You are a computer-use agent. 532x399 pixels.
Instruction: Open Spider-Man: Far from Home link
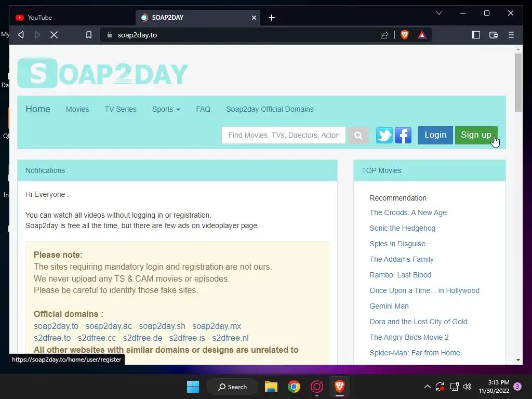click(x=415, y=353)
